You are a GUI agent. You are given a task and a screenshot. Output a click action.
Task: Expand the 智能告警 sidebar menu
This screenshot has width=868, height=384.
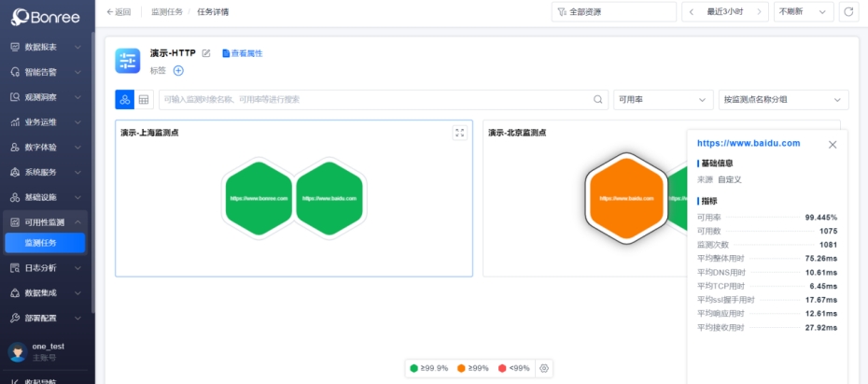45,71
